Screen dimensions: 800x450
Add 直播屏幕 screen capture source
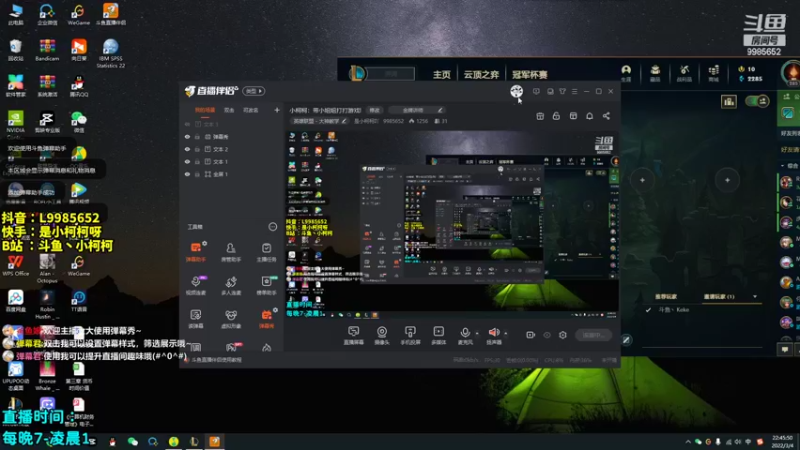point(353,336)
